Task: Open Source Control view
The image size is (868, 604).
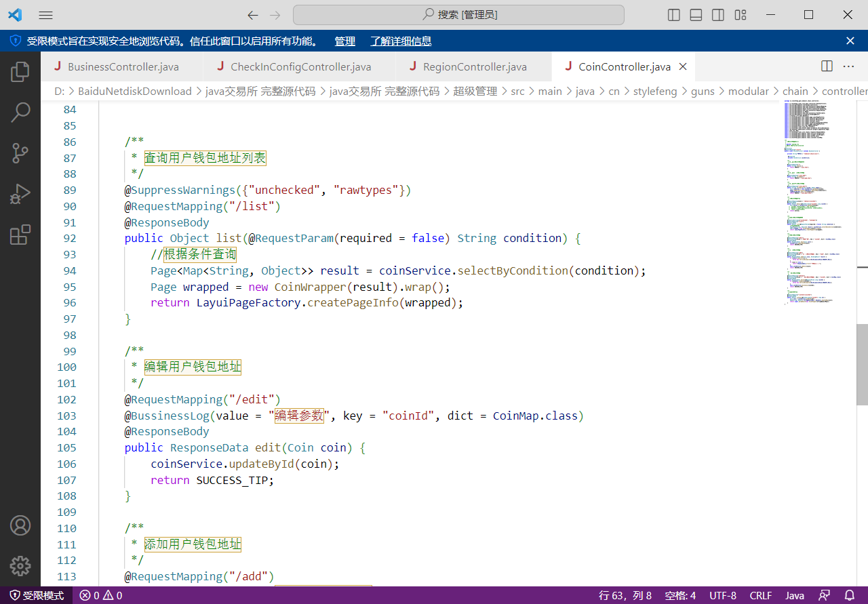Action: 20,153
